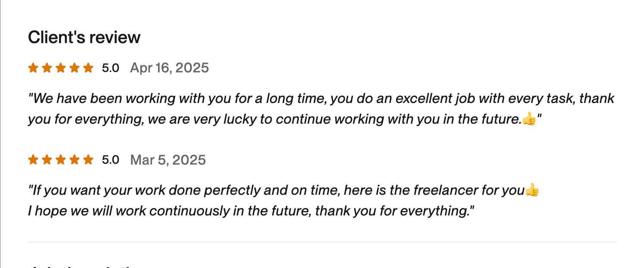Click the thumbs-up emoji after "in the future."
Image resolution: width=644 pixels, height=268 pixels.
(x=529, y=119)
